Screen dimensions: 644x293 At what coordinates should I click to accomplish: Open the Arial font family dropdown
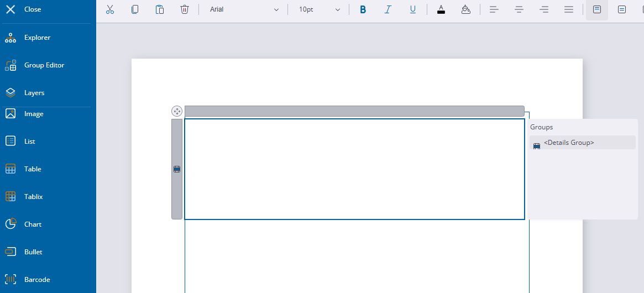tap(244, 9)
